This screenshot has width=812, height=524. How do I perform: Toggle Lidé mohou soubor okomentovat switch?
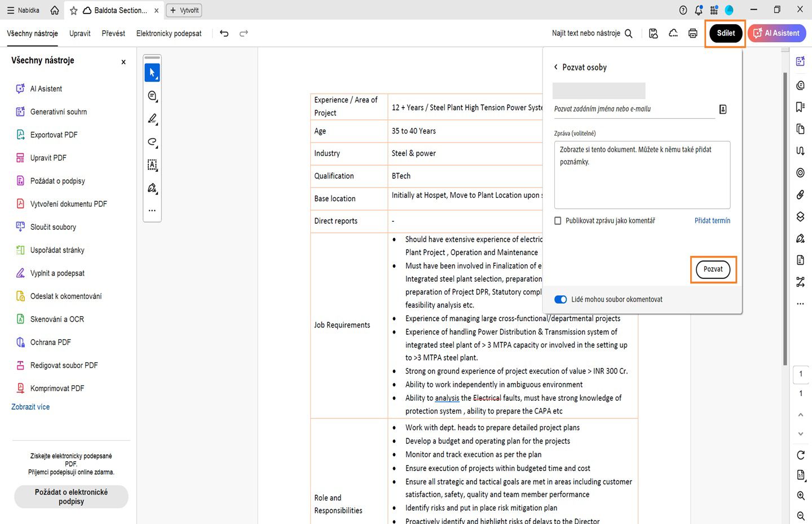(561, 300)
